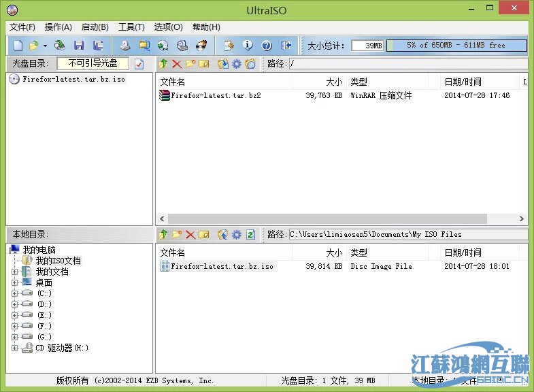Click the main toolbar icon left of Info
534x392 pixels.
pos(229,46)
